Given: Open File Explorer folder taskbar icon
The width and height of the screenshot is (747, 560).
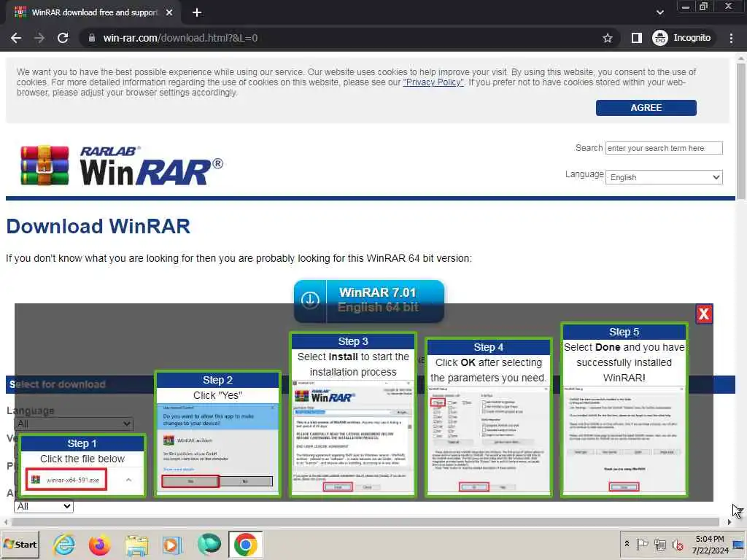Looking at the screenshot, I should [x=136, y=545].
